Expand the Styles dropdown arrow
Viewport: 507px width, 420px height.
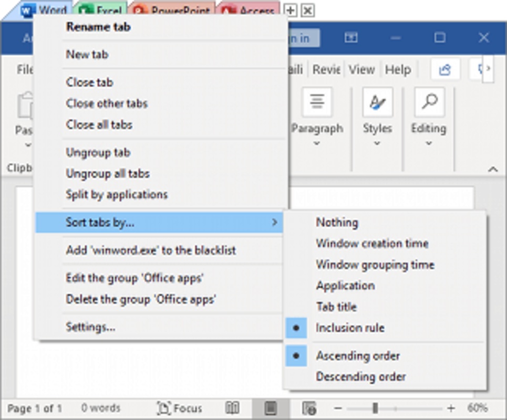(x=377, y=143)
